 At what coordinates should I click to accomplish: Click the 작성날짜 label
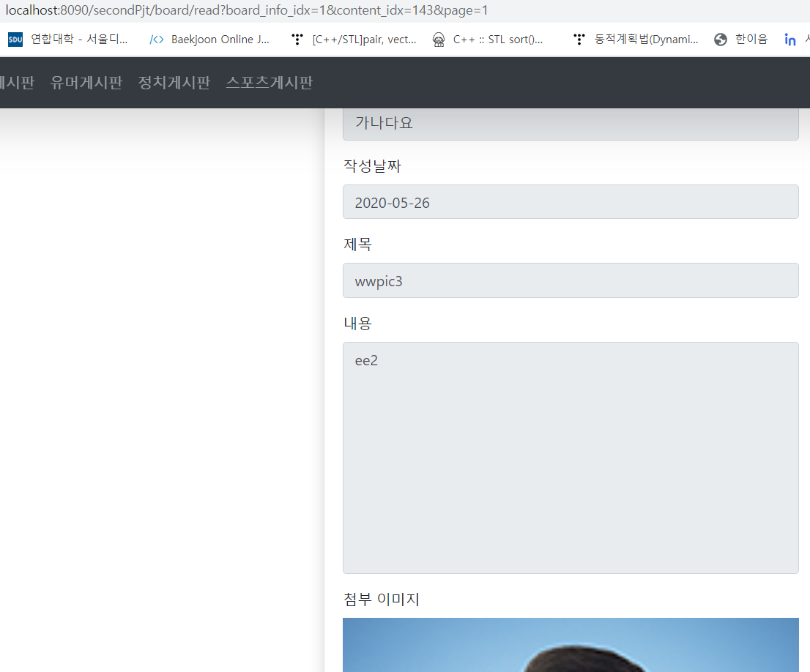(x=373, y=166)
